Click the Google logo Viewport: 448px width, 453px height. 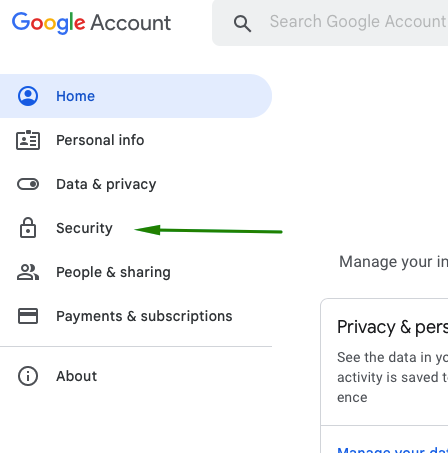(x=48, y=23)
